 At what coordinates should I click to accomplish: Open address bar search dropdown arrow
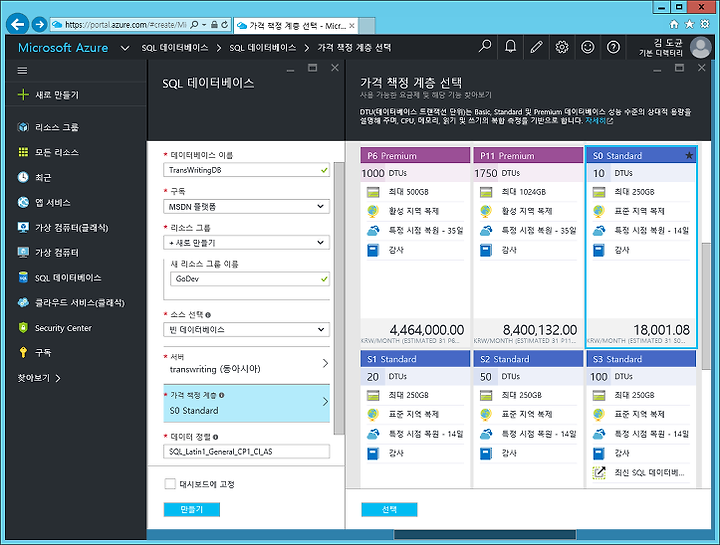coord(204,25)
